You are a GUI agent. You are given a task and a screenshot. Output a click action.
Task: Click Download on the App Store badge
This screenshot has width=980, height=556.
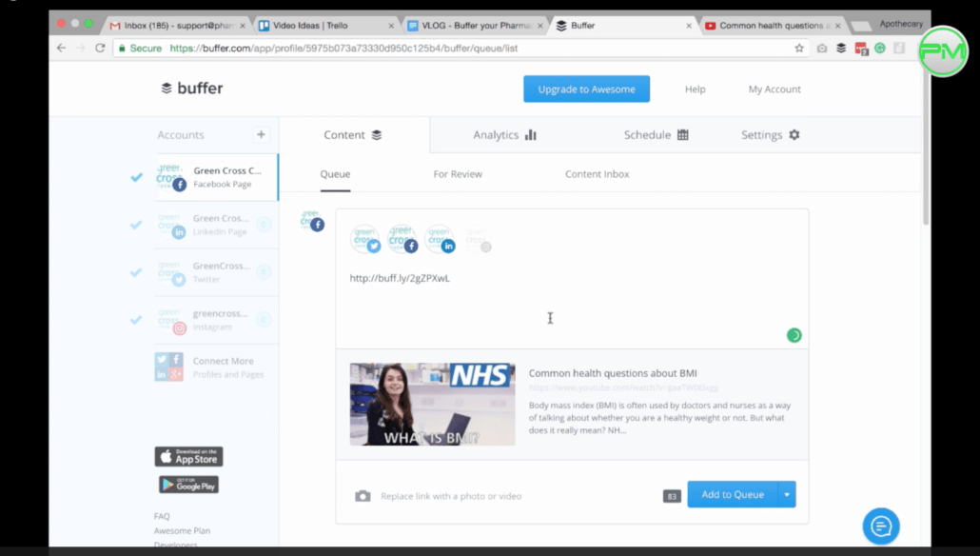(x=188, y=457)
